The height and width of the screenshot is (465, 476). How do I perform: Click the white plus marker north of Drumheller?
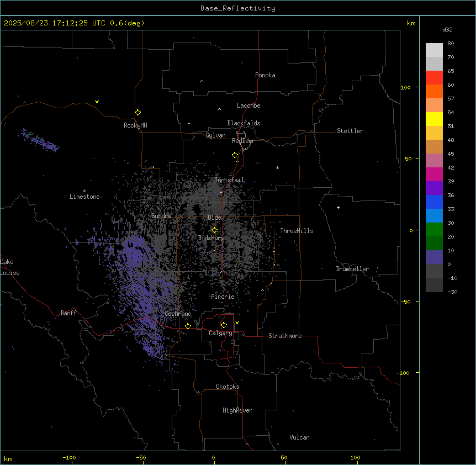(338, 207)
